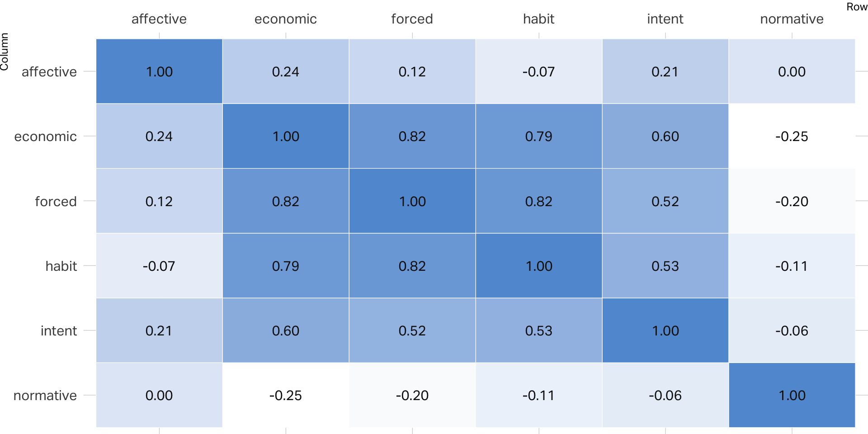The height and width of the screenshot is (434, 868).
Task: Click the 'Column' axis title
Action: coord(5,52)
